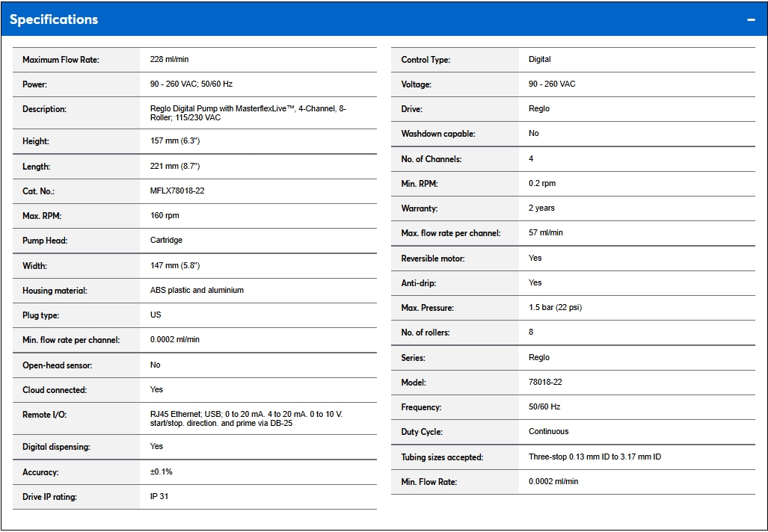Click the Control Type label
Image resolution: width=768 pixels, height=532 pixels.
[426, 60]
